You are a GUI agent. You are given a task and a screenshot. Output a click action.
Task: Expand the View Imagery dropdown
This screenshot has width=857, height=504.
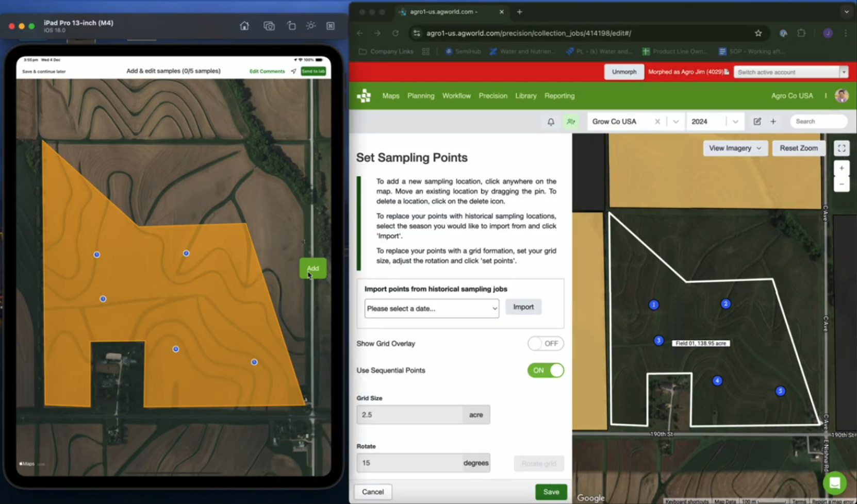click(x=735, y=148)
